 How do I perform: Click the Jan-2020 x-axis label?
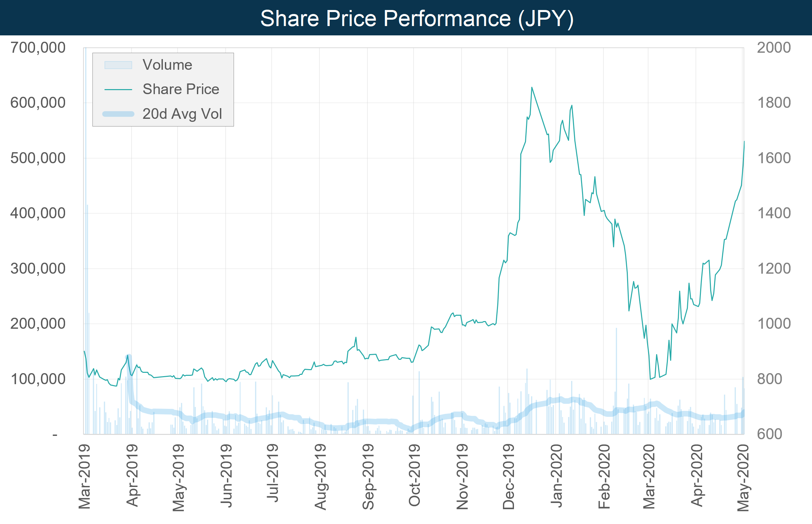557,476
